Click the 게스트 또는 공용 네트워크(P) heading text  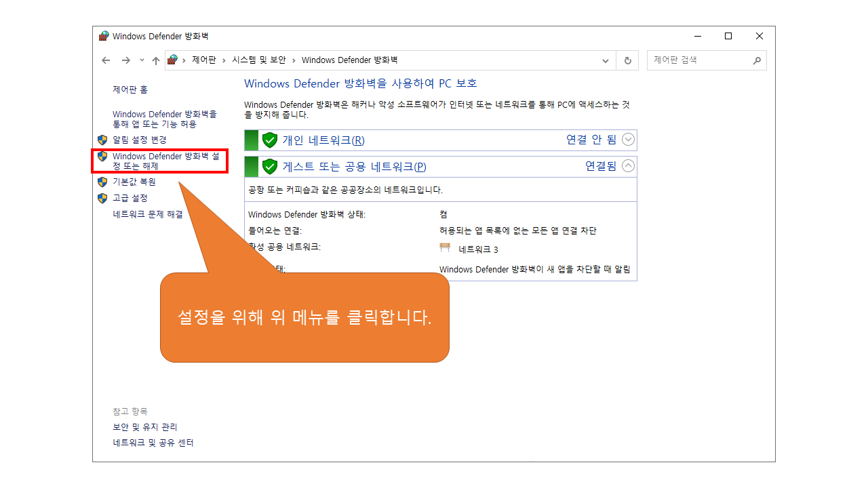tap(354, 167)
